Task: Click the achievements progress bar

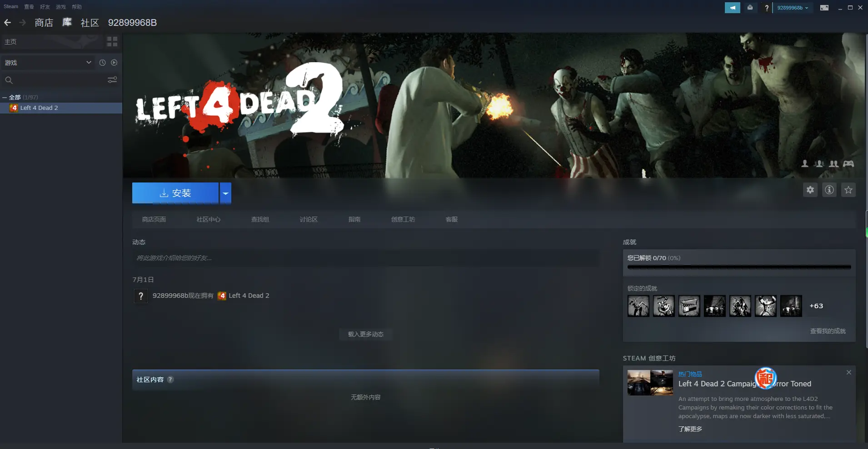Action: click(739, 267)
